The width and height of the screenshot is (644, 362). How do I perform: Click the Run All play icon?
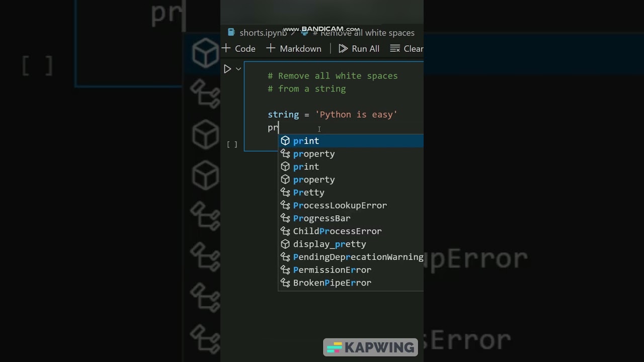pos(343,49)
